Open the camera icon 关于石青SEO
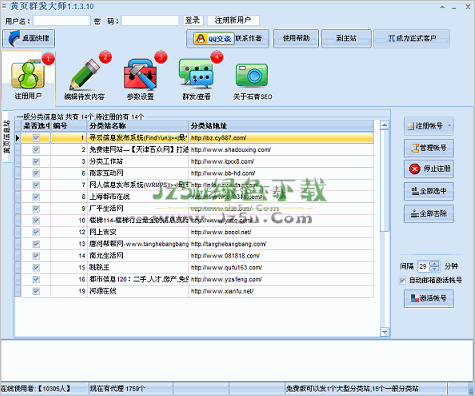475x396 pixels. pos(252,80)
